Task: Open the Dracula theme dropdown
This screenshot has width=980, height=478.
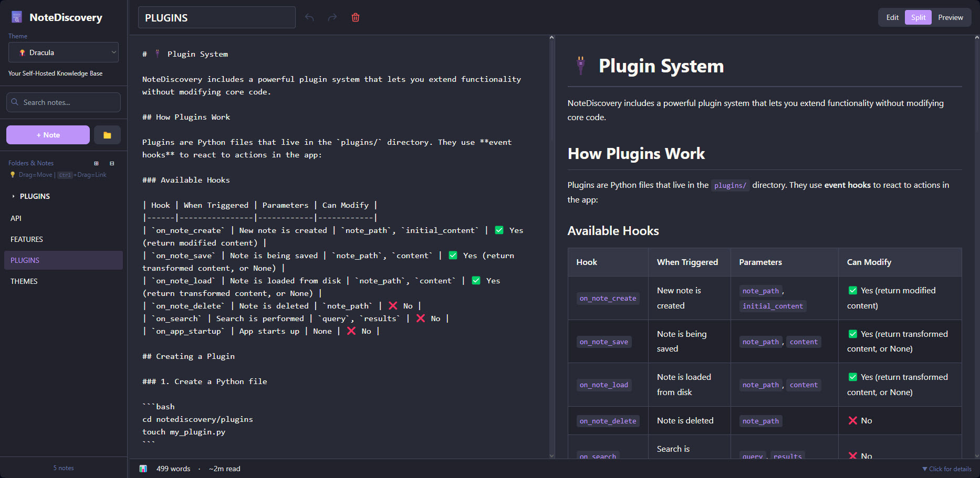Action: click(63, 52)
